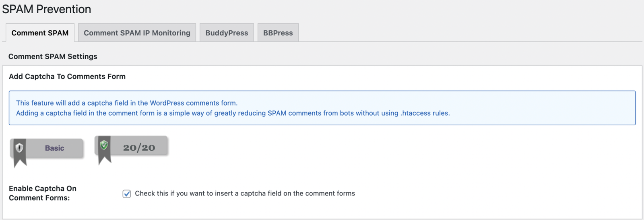Click the Basic security level label
The width and height of the screenshot is (644, 220).
coord(54,148)
